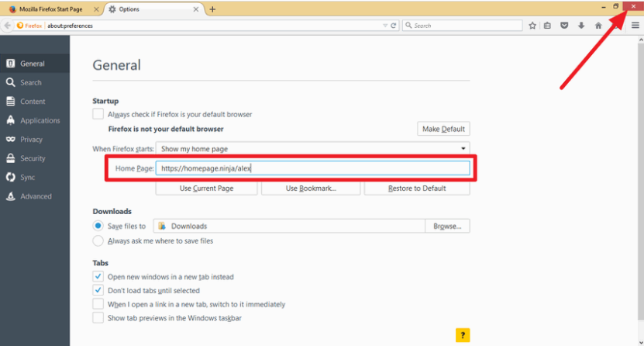Image resolution: width=644 pixels, height=346 pixels.
Task: Open the Content preferences category
Action: [x=35, y=102]
